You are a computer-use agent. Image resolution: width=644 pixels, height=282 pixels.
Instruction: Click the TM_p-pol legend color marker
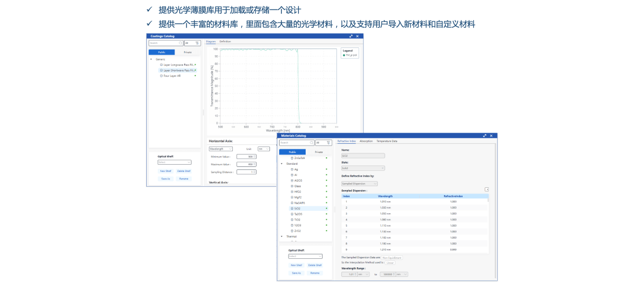pos(344,55)
